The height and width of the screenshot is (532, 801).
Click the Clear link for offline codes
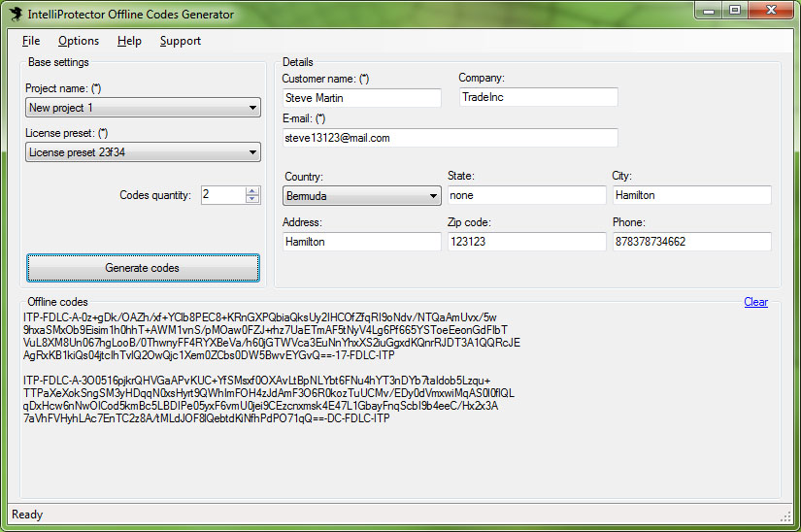pyautogui.click(x=755, y=302)
